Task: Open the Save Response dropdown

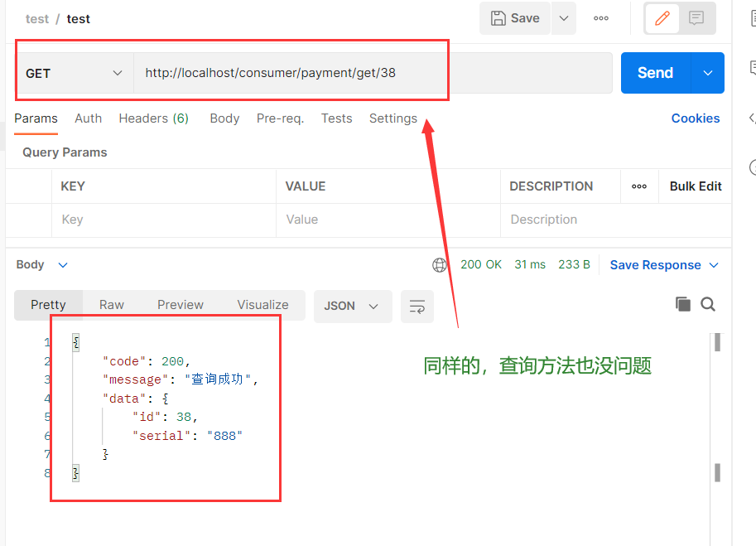Action: [664, 265]
